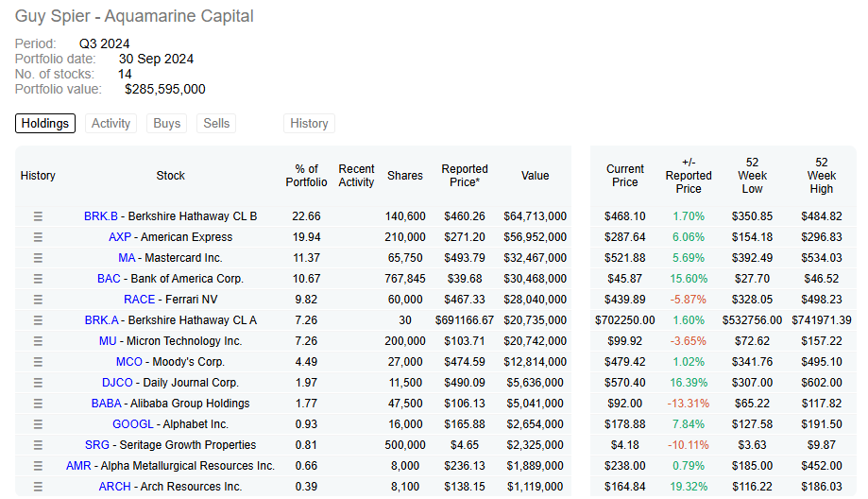Open history icon for Alibaba Group Holdings
The height and width of the screenshot is (499, 868).
[38, 404]
